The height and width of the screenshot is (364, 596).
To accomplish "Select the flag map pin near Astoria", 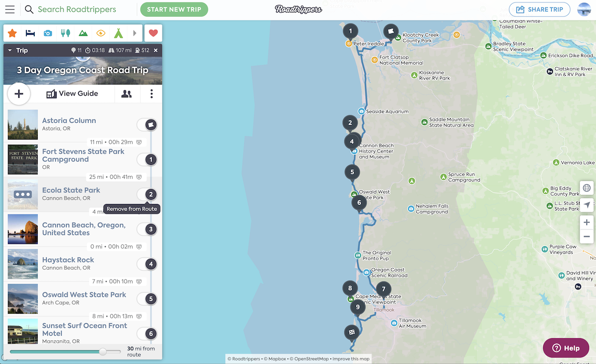I will pos(391,31).
